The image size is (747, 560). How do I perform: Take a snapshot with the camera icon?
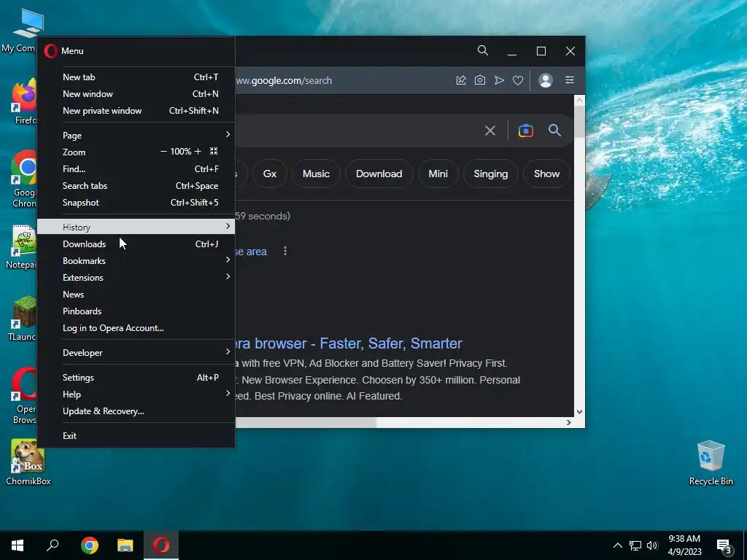pos(480,80)
